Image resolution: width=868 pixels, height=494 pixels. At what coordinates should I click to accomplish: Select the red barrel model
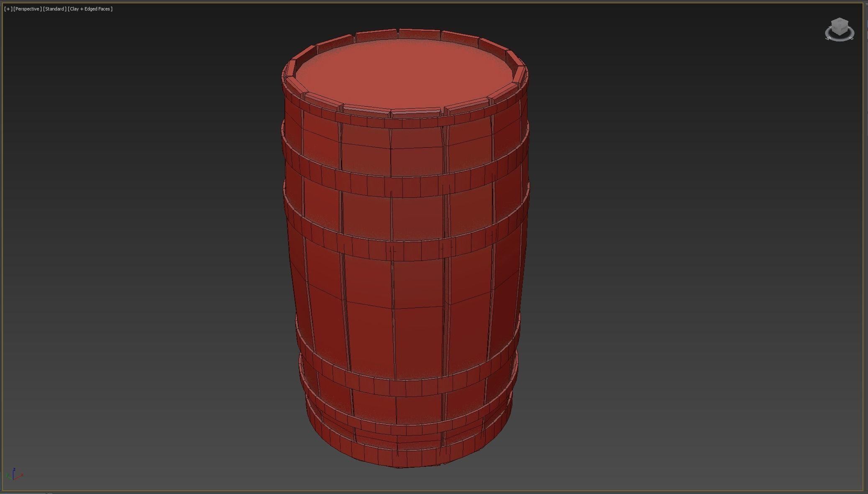(x=405, y=248)
